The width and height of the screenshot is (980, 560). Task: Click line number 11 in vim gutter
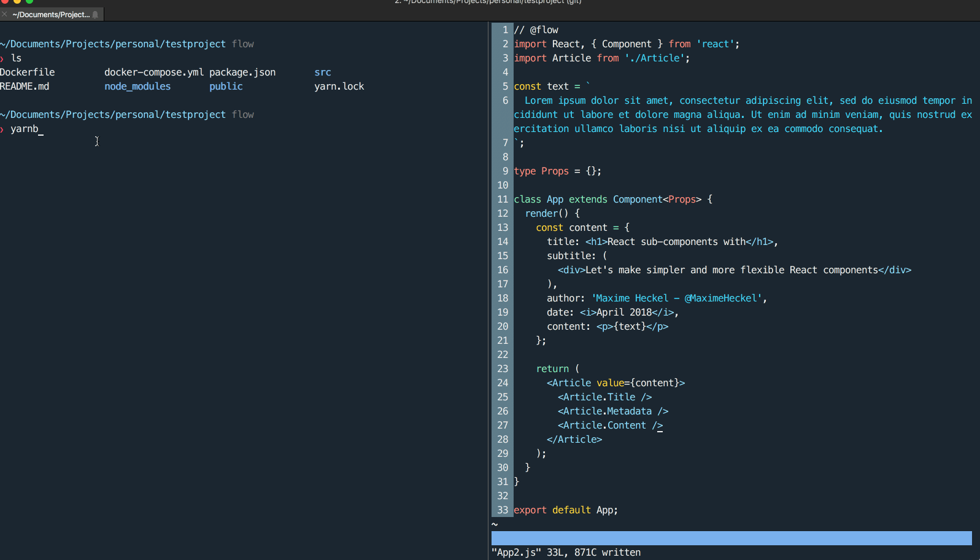[503, 200]
